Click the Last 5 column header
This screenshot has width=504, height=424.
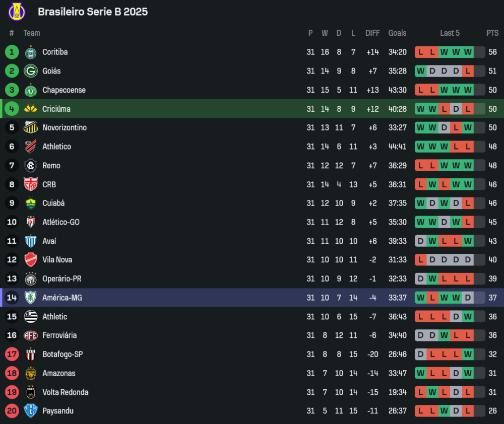point(450,33)
